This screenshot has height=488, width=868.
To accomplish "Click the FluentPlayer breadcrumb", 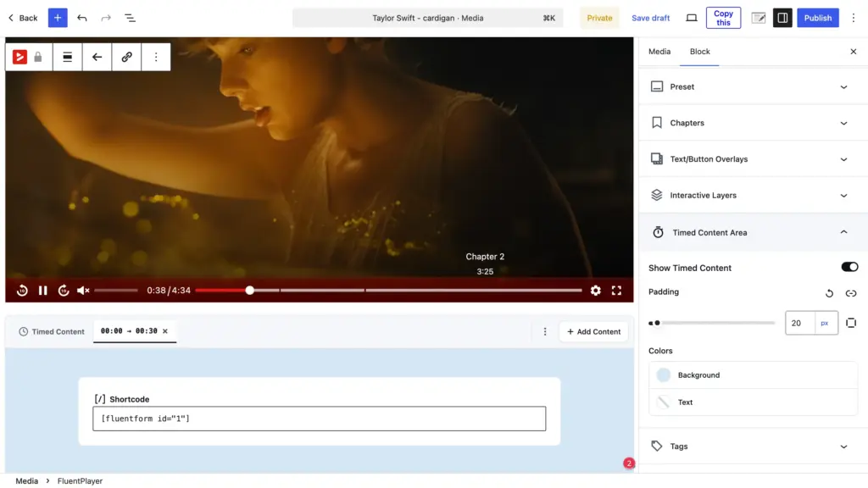I will click(x=80, y=481).
